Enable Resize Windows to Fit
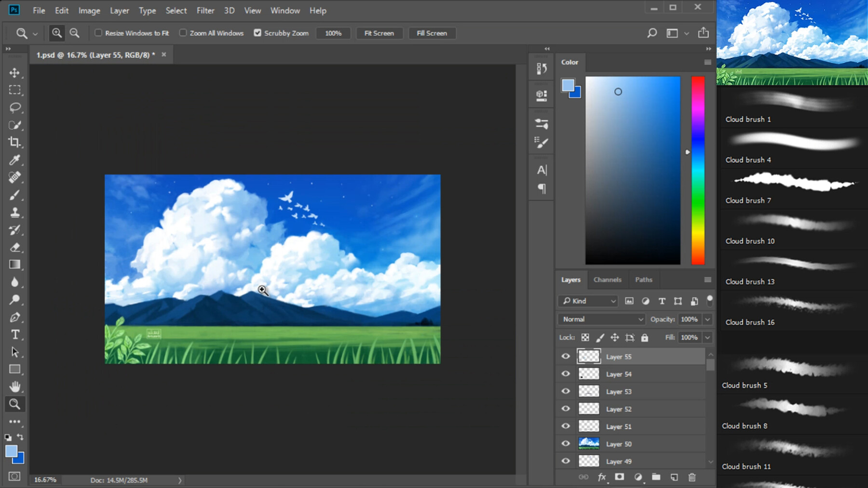 [x=98, y=33]
